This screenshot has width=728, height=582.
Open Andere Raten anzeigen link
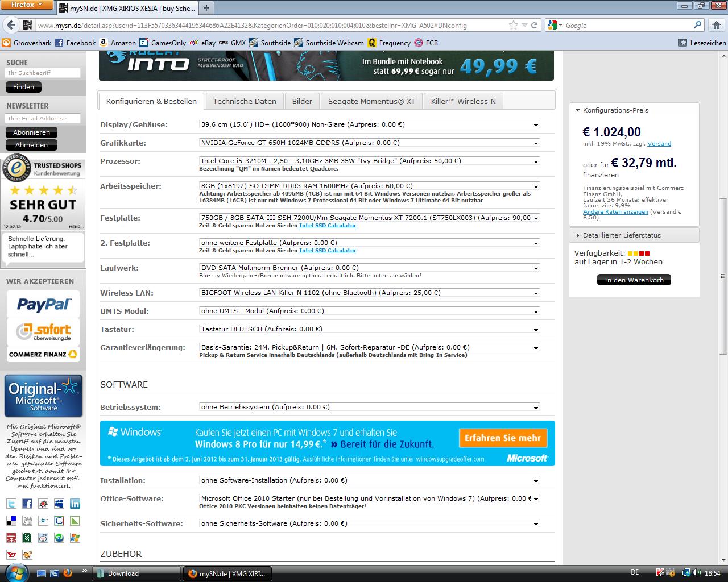[x=615, y=212]
